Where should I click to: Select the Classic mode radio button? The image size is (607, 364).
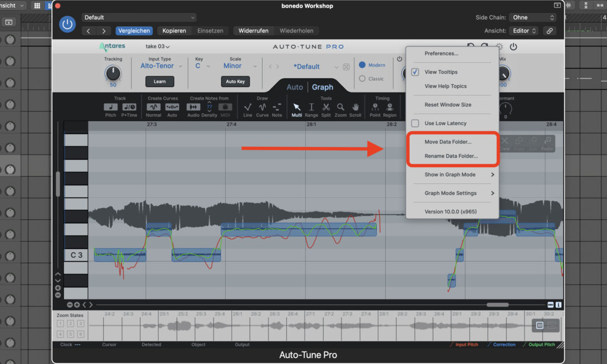362,79
